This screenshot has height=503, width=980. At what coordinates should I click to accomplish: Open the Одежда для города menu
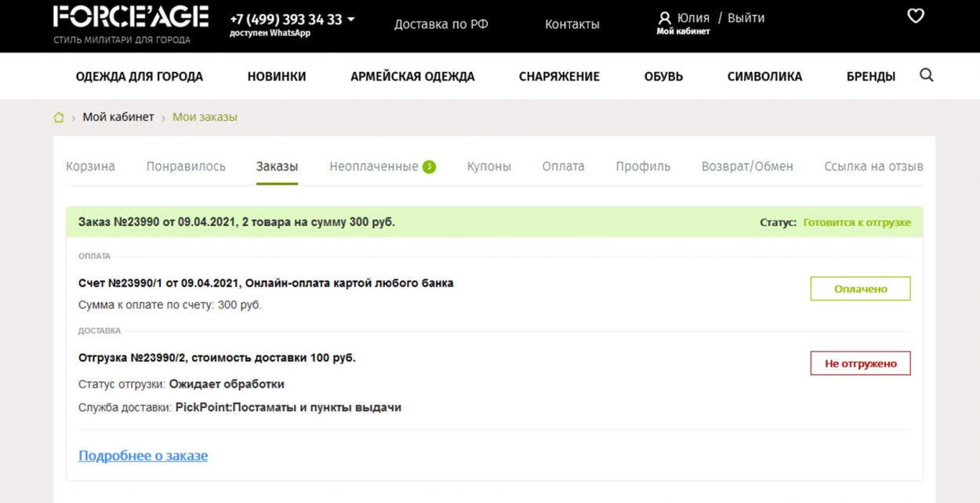(x=140, y=76)
